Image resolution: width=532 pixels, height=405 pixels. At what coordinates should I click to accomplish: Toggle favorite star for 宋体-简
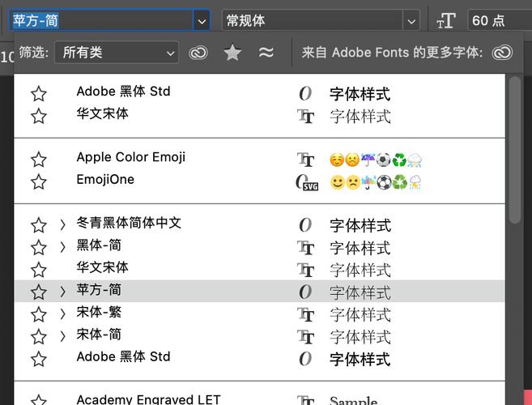click(x=39, y=337)
